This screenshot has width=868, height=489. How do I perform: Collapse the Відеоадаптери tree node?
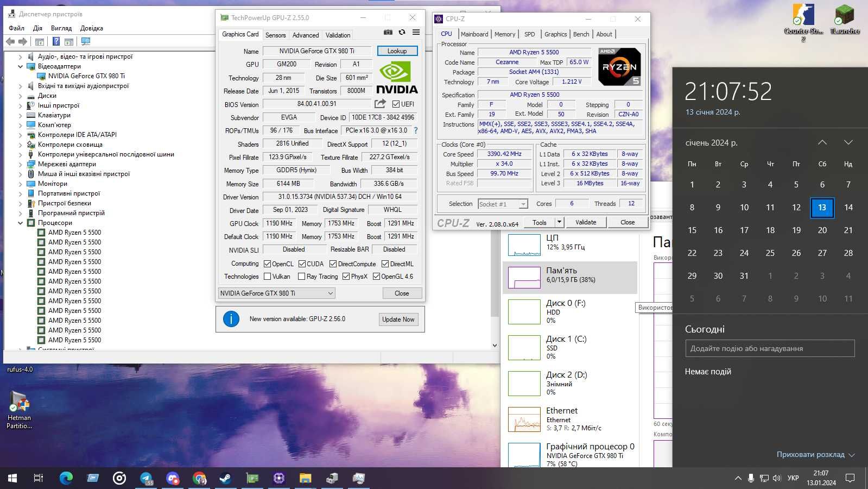pos(21,66)
